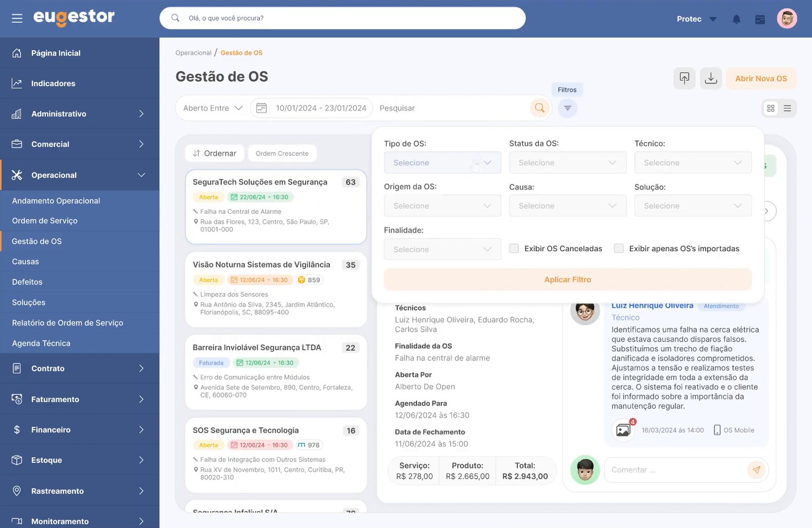Image resolution: width=812 pixels, height=528 pixels.
Task: Click the Aplicar Filtro button
Action: [567, 279]
